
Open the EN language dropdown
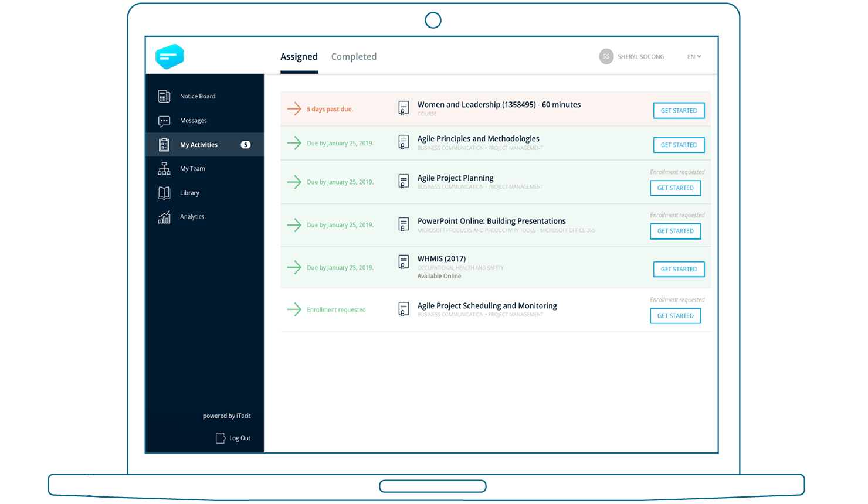point(694,57)
